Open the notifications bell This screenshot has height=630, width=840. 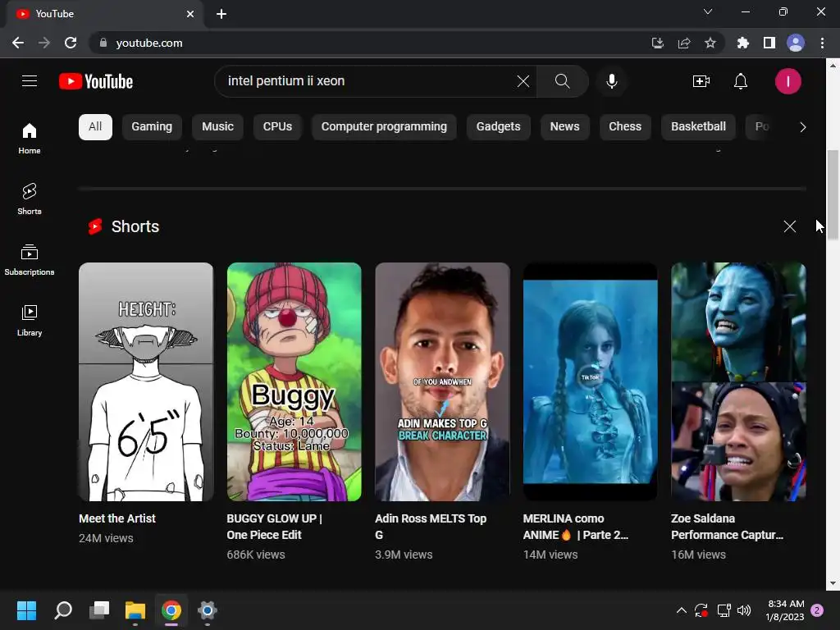(741, 81)
